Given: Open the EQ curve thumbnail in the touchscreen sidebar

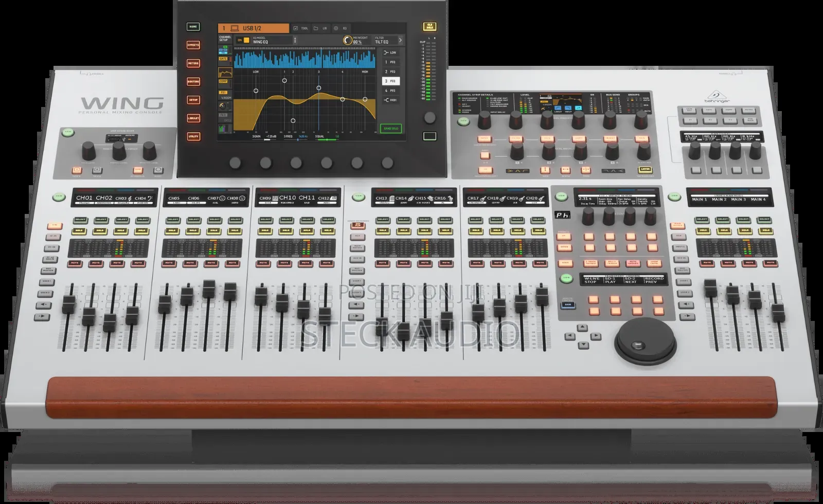Looking at the screenshot, I should click(x=225, y=73).
